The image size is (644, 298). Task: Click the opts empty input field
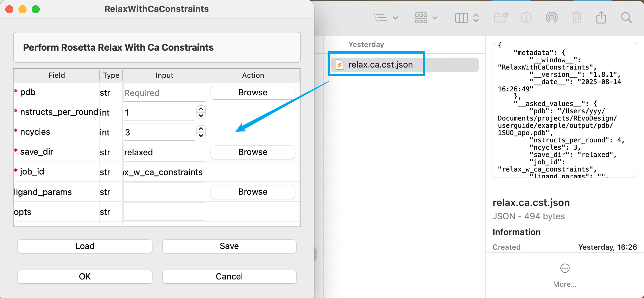164,212
